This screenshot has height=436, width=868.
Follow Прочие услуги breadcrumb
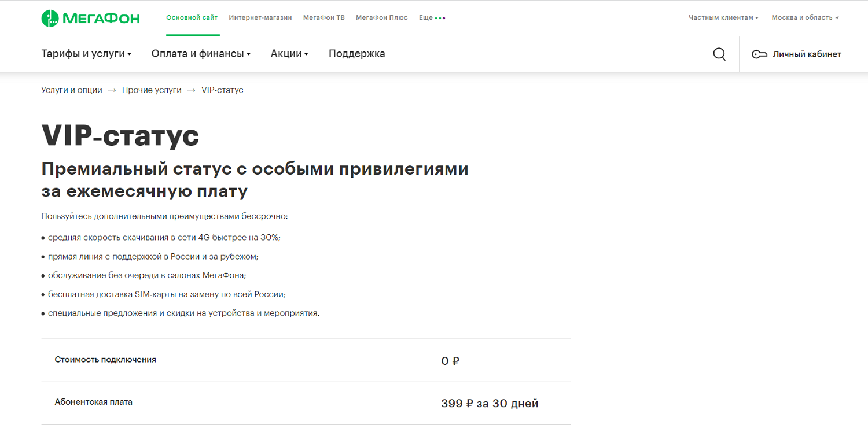152,90
